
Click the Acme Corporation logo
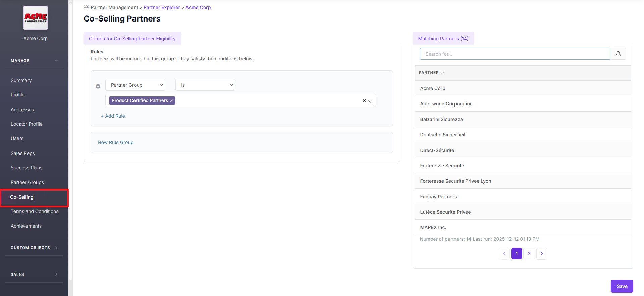(36, 18)
